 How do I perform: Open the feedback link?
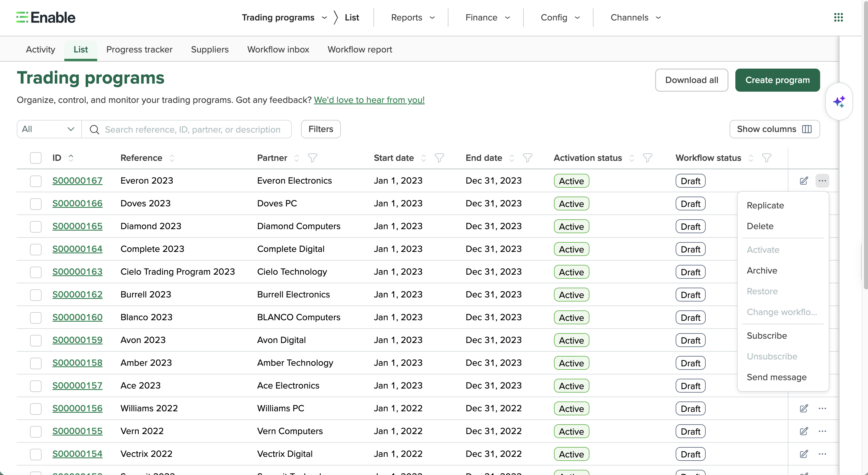pos(369,100)
